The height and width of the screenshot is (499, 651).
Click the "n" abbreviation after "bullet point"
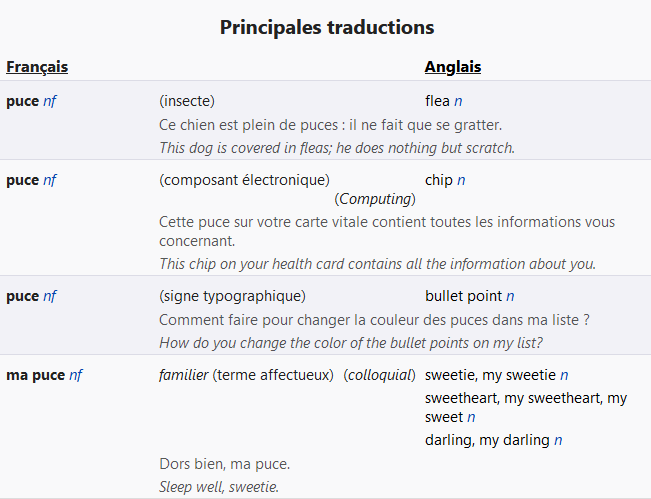pyautogui.click(x=510, y=296)
